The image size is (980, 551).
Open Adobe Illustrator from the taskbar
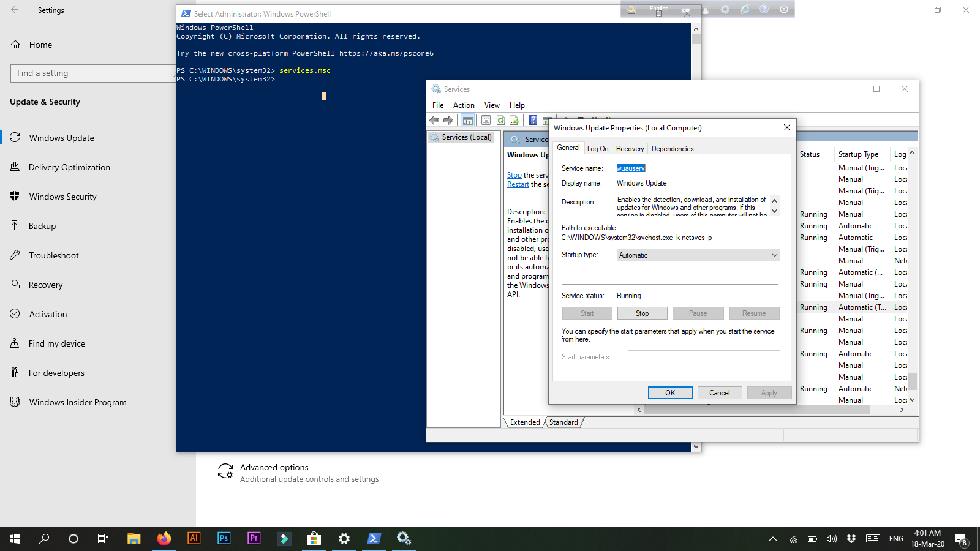[x=194, y=539]
